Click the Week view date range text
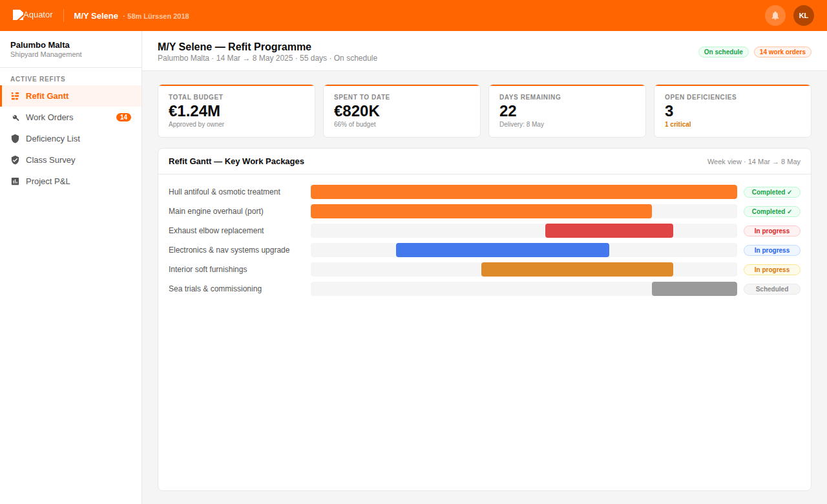The width and height of the screenshot is (827, 504). click(x=754, y=162)
